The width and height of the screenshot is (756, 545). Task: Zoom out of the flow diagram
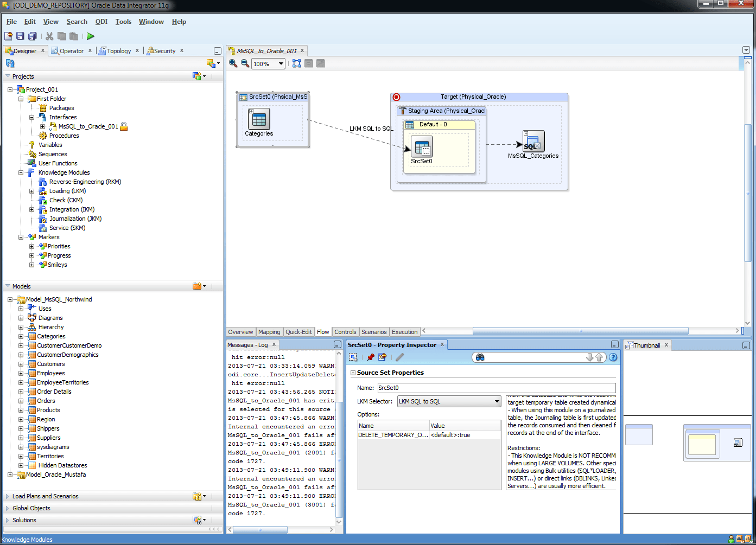(245, 63)
